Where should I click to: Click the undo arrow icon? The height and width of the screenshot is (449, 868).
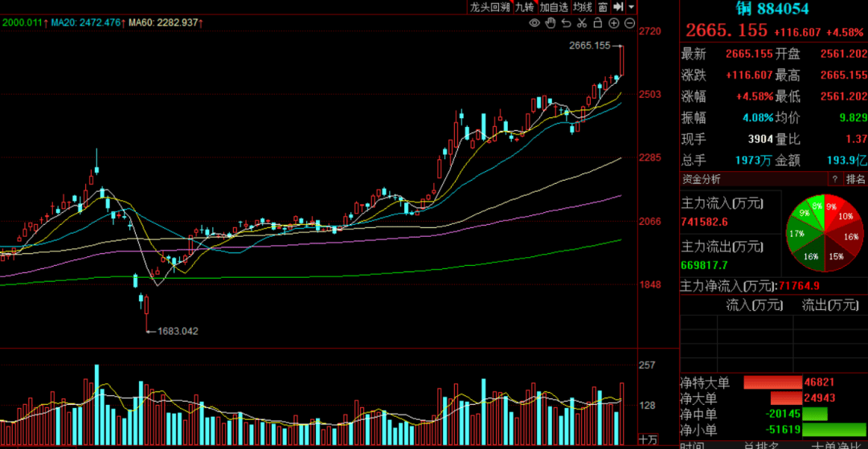567,23
